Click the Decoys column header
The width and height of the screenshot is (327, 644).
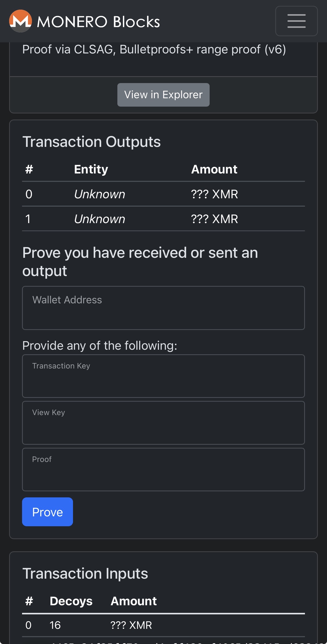(x=71, y=601)
